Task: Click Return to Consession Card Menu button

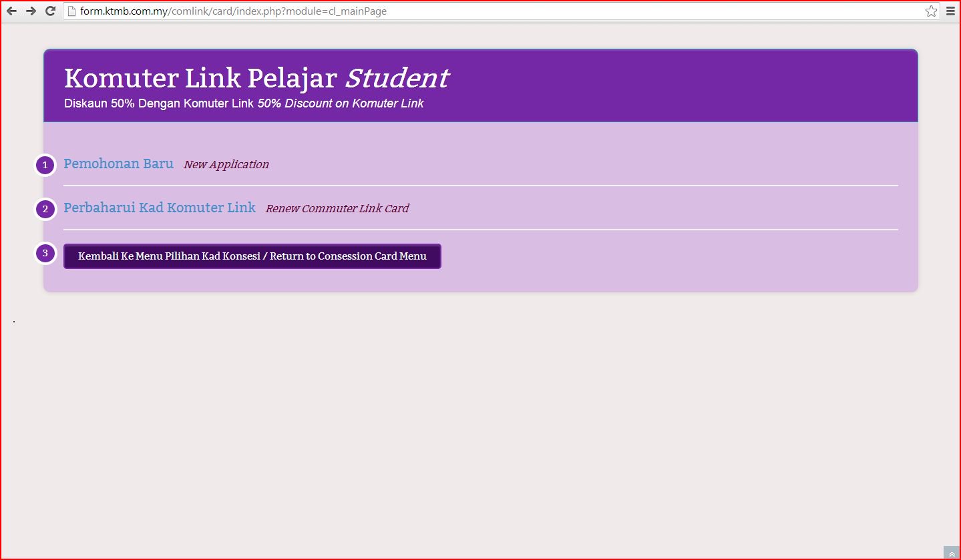Action: pyautogui.click(x=252, y=256)
